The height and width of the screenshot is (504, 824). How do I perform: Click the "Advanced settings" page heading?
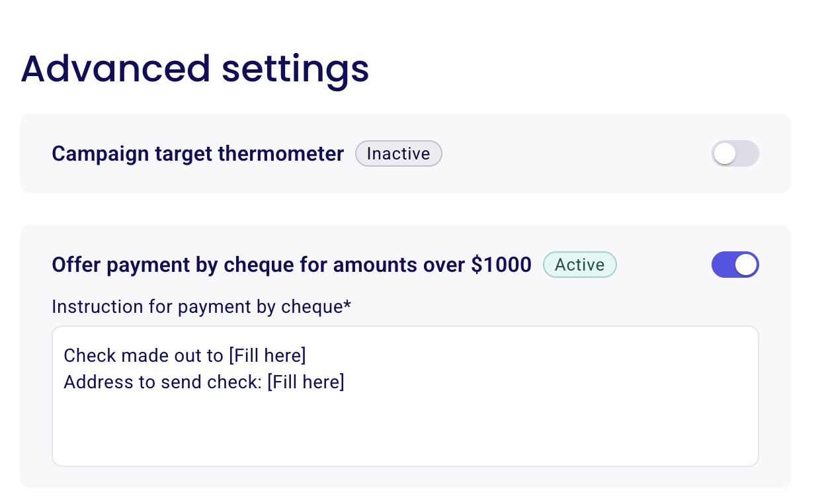tap(195, 69)
